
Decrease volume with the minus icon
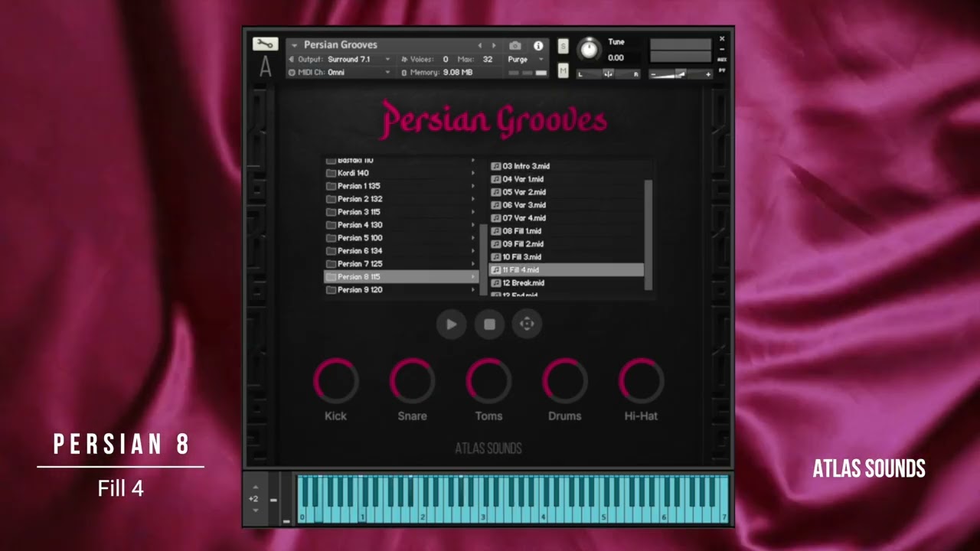coord(654,74)
